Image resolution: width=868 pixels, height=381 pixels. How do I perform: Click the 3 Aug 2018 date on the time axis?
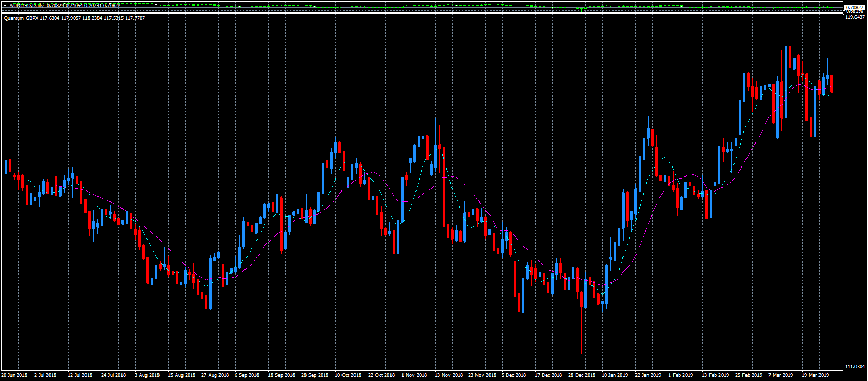147,375
